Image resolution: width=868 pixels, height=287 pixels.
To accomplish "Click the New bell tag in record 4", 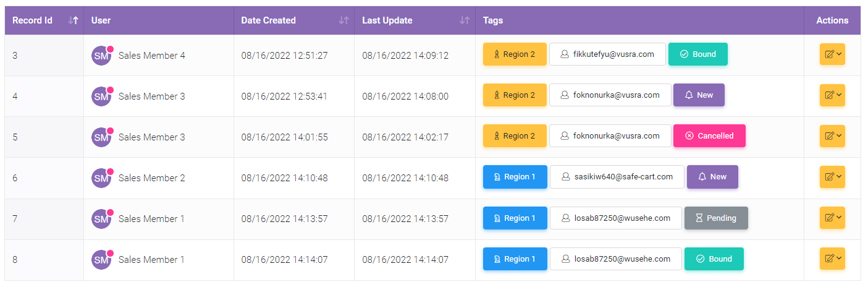I will 699,95.
